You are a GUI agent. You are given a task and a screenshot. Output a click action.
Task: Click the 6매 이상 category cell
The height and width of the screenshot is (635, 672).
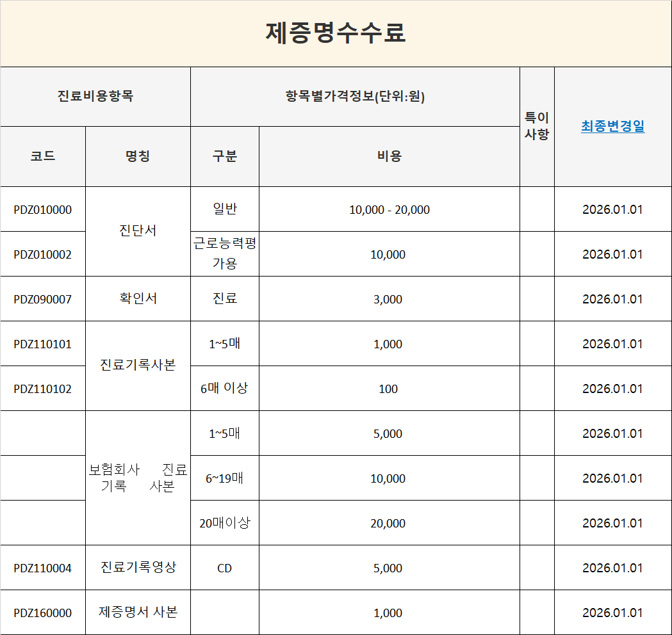point(225,389)
